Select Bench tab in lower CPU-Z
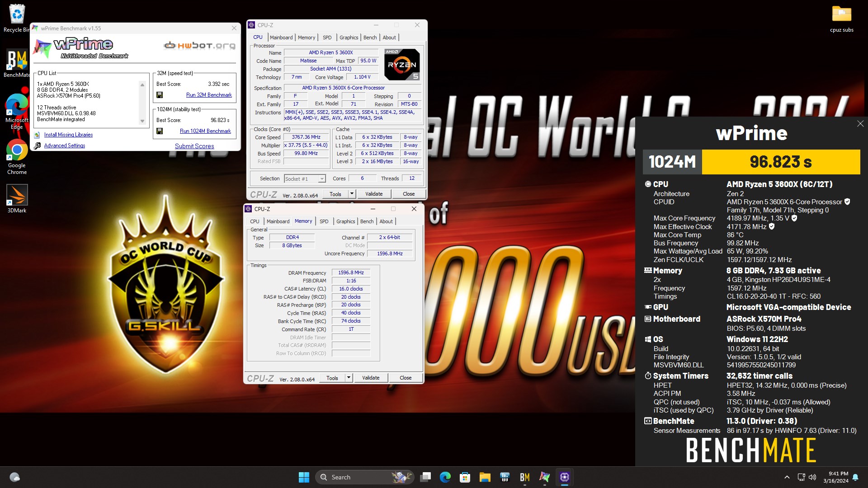868x488 pixels. click(367, 221)
